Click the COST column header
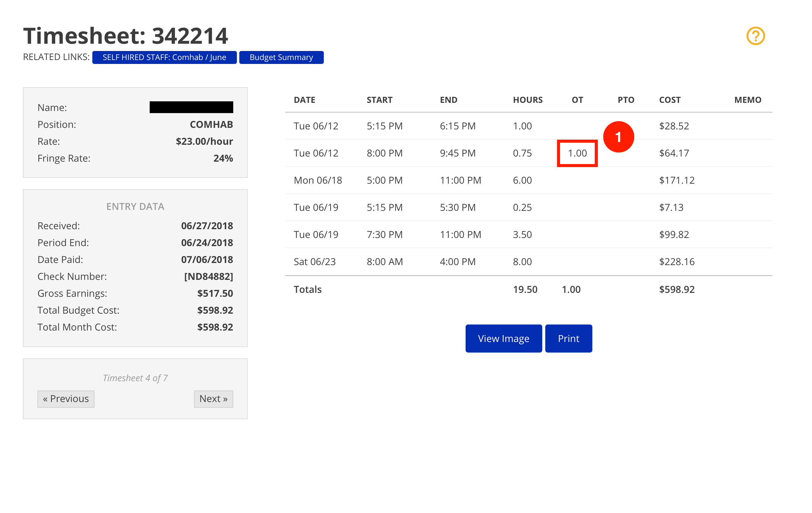812x513 pixels. 669,100
